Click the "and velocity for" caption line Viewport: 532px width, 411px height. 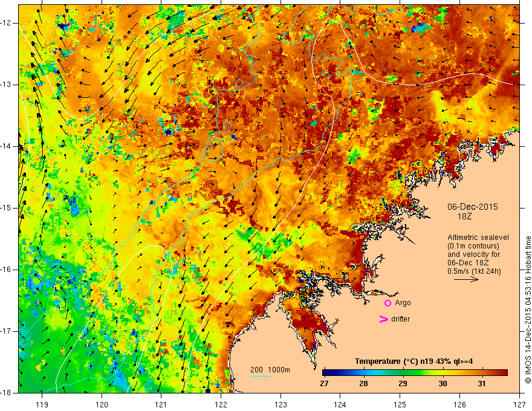tap(473, 254)
